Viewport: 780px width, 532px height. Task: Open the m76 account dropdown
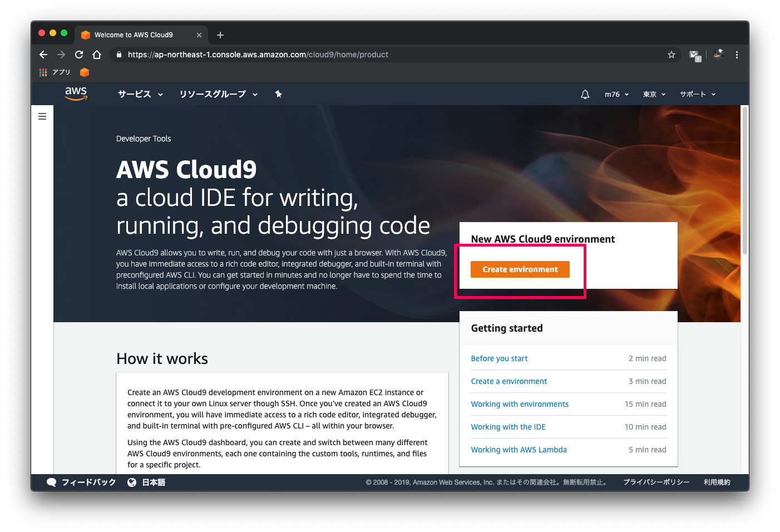616,95
